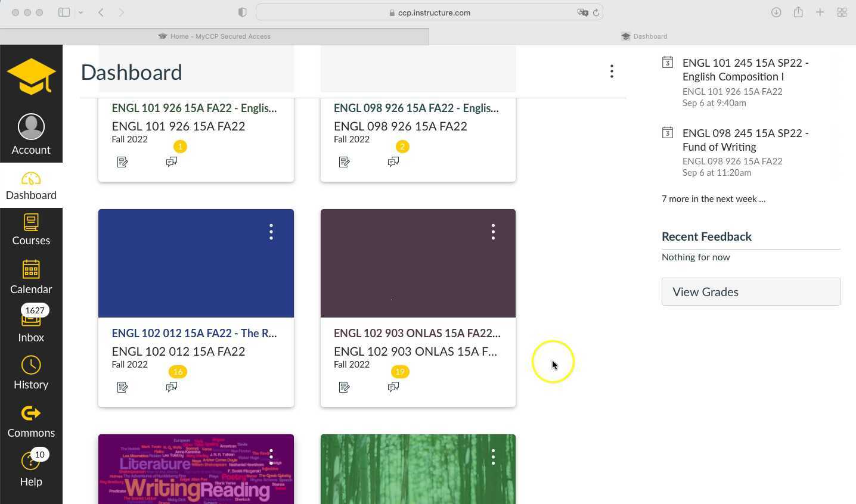
Task: Open the Calendar from the sidebar
Action: tap(31, 278)
